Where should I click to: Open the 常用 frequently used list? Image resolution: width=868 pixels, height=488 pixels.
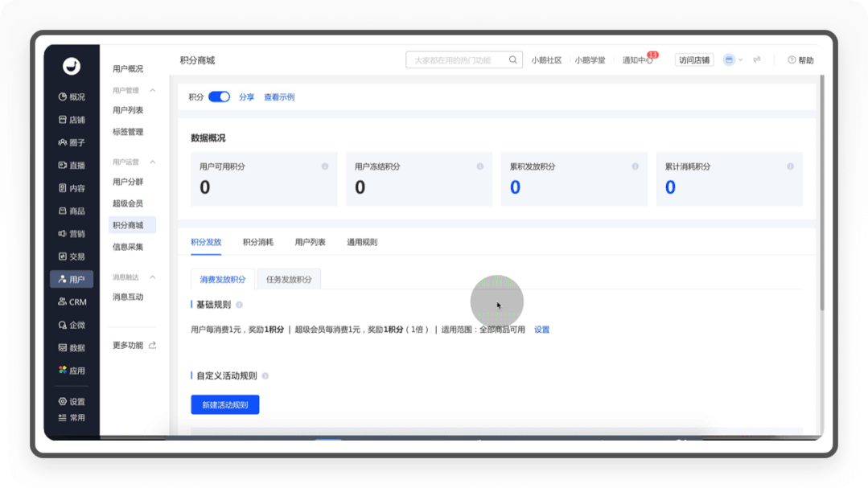[72, 418]
